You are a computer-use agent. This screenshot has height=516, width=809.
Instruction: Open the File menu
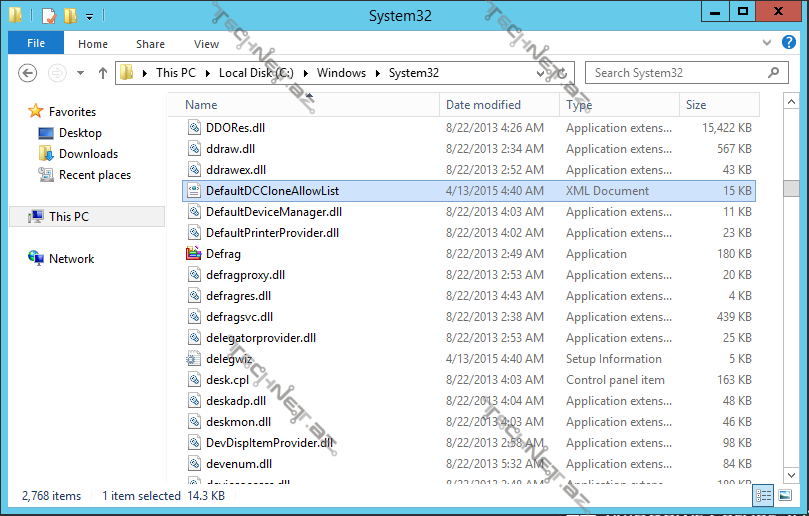coord(36,43)
